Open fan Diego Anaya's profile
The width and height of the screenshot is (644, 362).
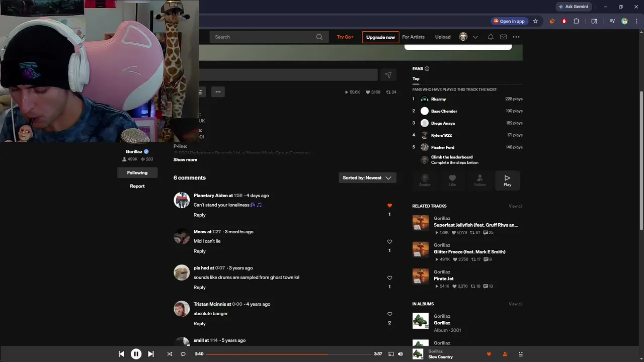pyautogui.click(x=443, y=123)
